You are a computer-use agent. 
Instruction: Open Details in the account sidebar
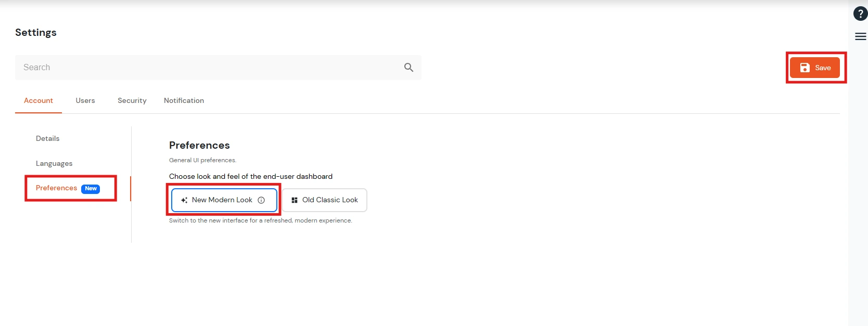pyautogui.click(x=48, y=139)
